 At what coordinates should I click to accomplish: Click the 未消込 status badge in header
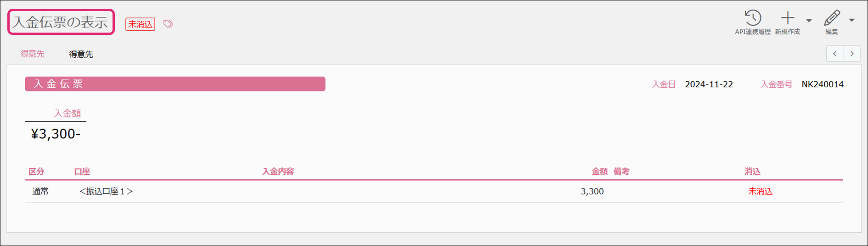coord(140,24)
